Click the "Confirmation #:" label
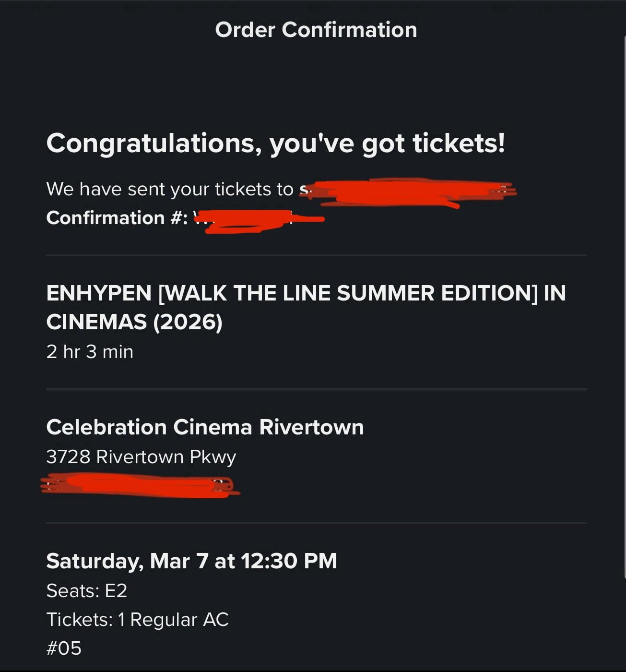The width and height of the screenshot is (626, 672). click(117, 218)
